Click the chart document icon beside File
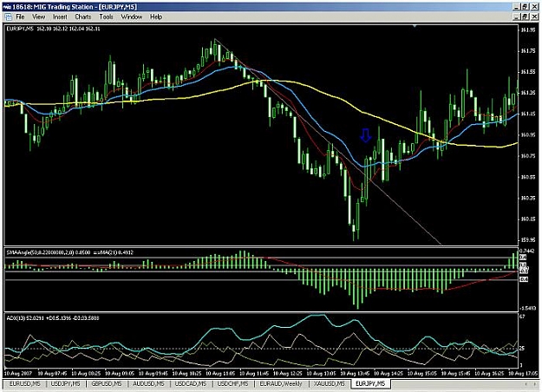The width and height of the screenshot is (542, 392). point(9,16)
